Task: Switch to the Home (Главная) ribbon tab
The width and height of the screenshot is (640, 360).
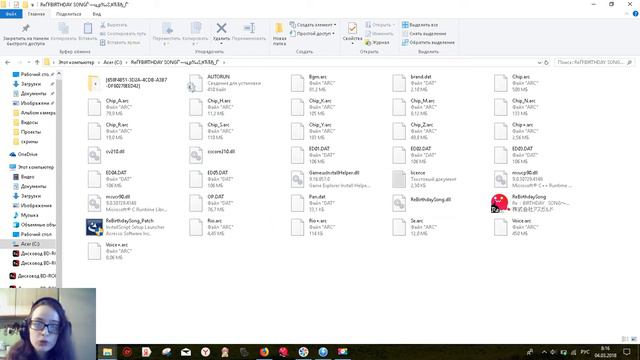Action: point(36,14)
